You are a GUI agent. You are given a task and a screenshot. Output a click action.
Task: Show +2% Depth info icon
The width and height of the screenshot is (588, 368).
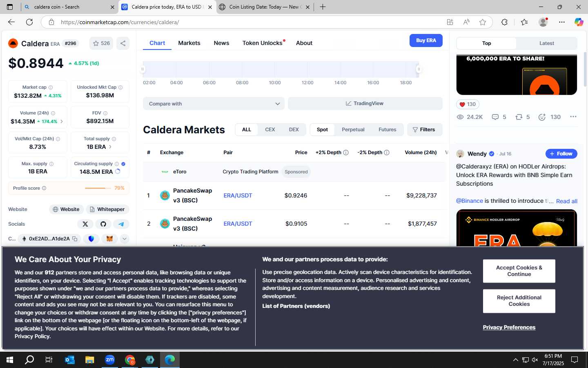click(x=346, y=153)
